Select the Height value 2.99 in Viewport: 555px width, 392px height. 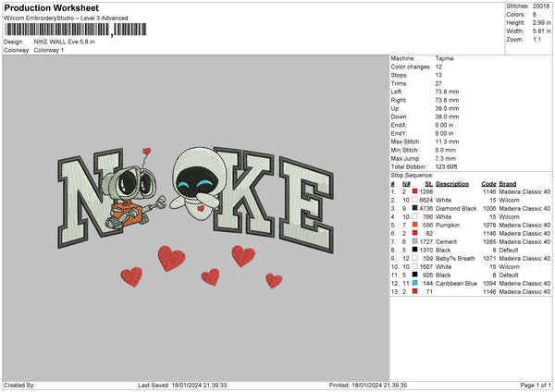point(541,22)
